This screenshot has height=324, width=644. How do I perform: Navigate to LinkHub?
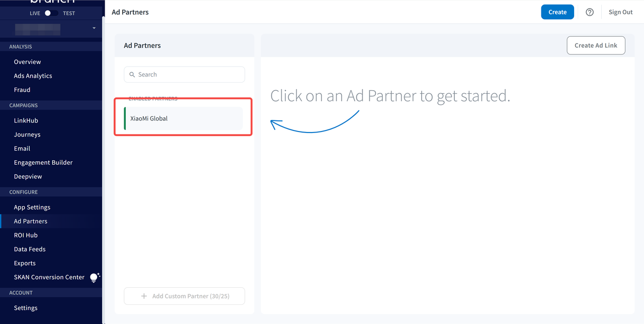point(26,120)
